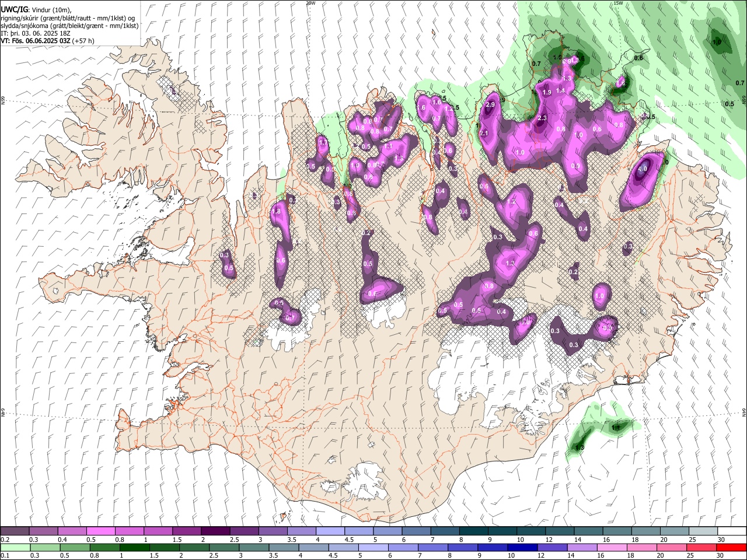Click the VT: Fös. 06.06.2025 03Z valid time
The image size is (747, 560).
[x=36, y=41]
